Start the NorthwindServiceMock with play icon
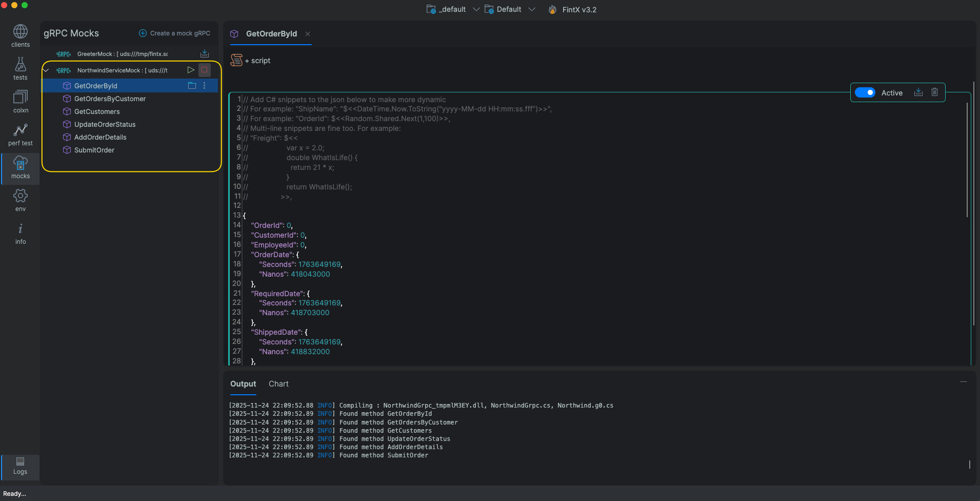This screenshot has height=501, width=980. 191,70
